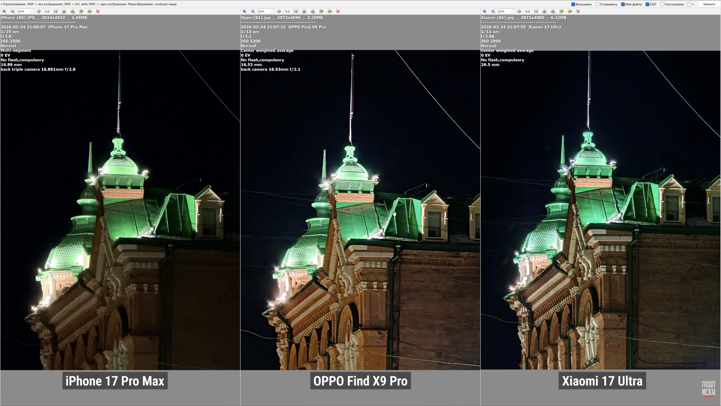The height and width of the screenshot is (406, 721).
Task: Toggle the EXIF checkbox
Action: [647, 4]
